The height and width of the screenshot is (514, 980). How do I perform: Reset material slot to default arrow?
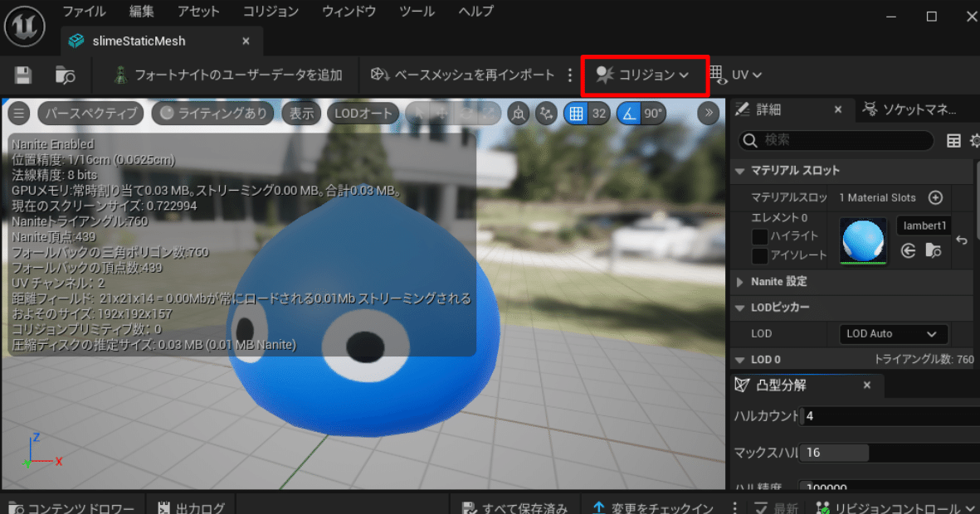[x=962, y=240]
